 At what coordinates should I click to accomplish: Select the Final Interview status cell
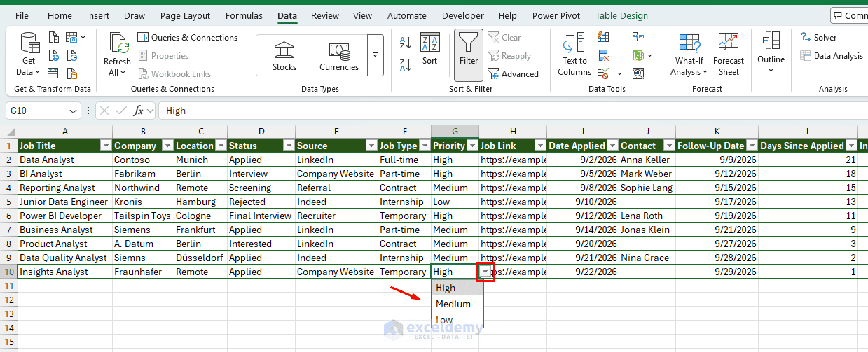(x=261, y=216)
